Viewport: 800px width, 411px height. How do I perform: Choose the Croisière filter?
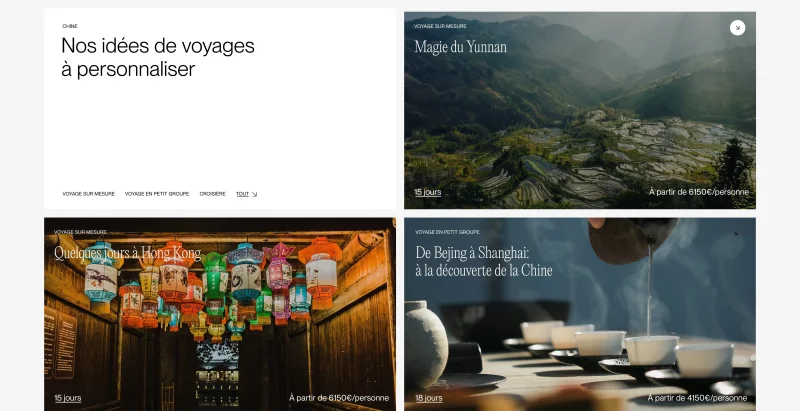tap(212, 194)
